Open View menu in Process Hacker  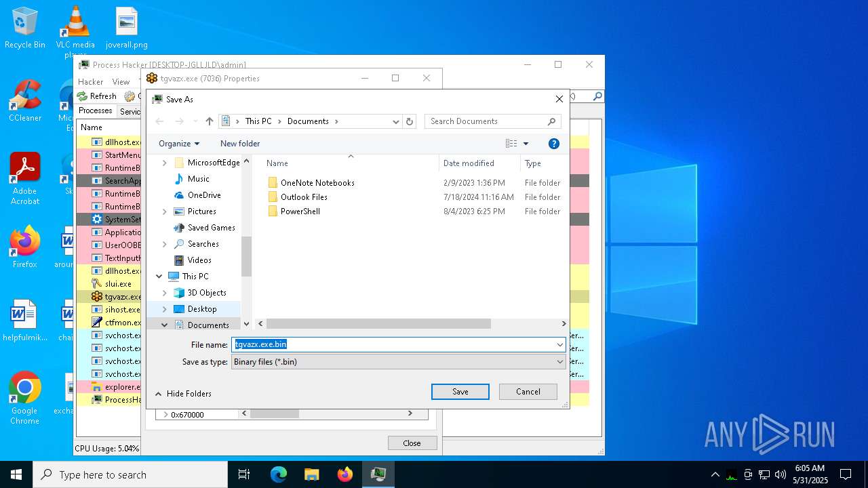[121, 81]
